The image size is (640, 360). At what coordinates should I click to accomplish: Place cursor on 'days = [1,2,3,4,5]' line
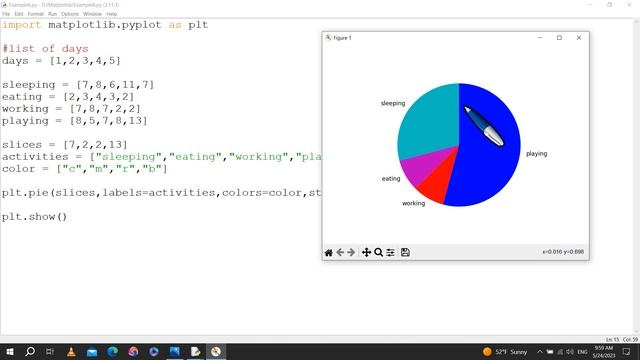point(61,61)
